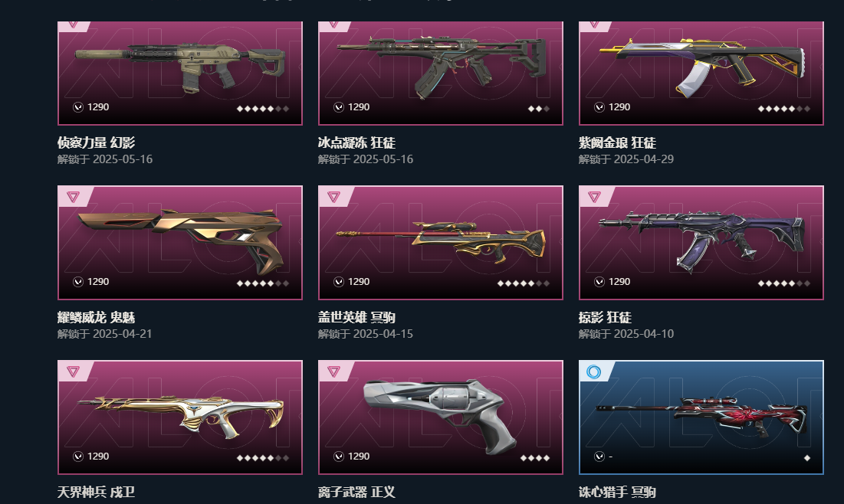Click the VP icon on the 诛心猎手 card
The width and height of the screenshot is (844, 504).
(599, 457)
